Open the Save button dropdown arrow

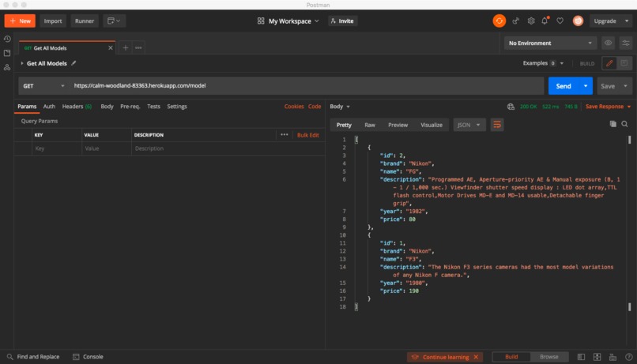point(625,86)
